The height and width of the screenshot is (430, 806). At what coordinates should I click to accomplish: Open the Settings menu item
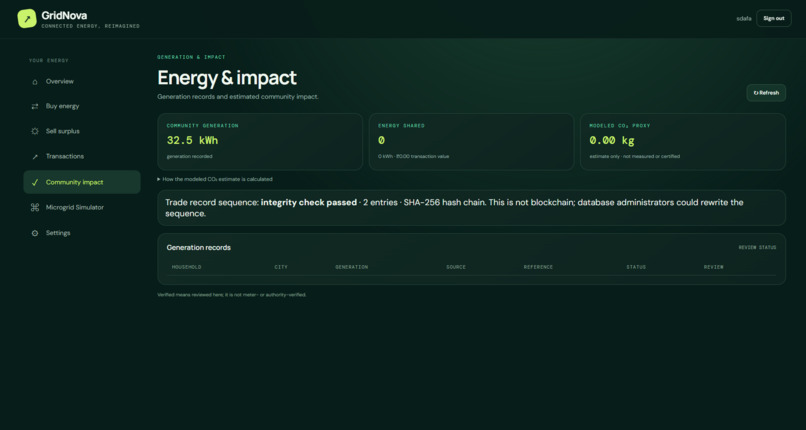click(x=82, y=233)
